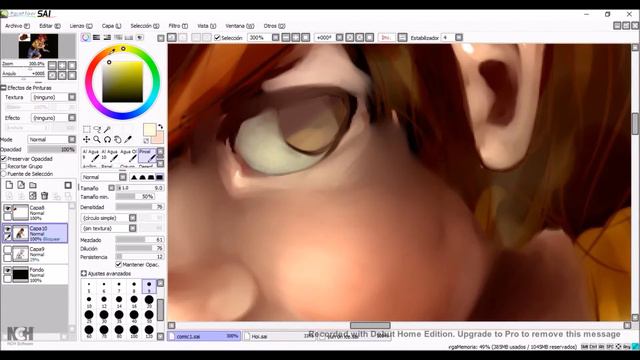
Task: Adjust the Mezclado slider
Action: pos(140,240)
